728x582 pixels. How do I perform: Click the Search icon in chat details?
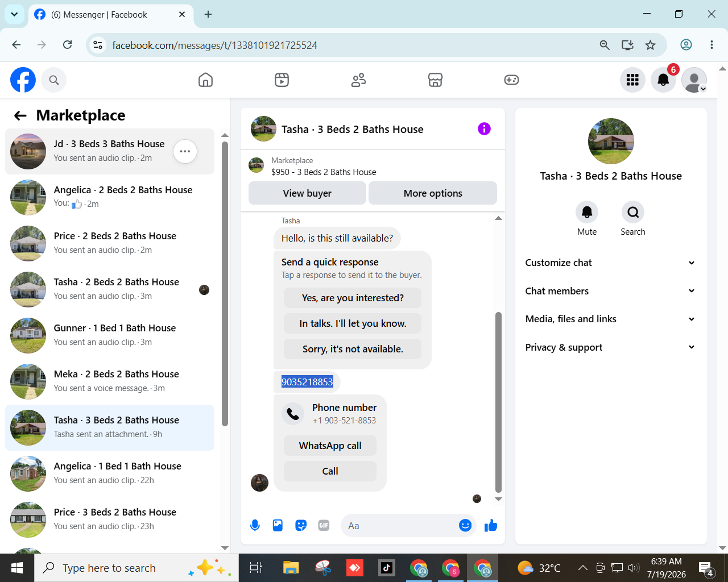click(633, 212)
